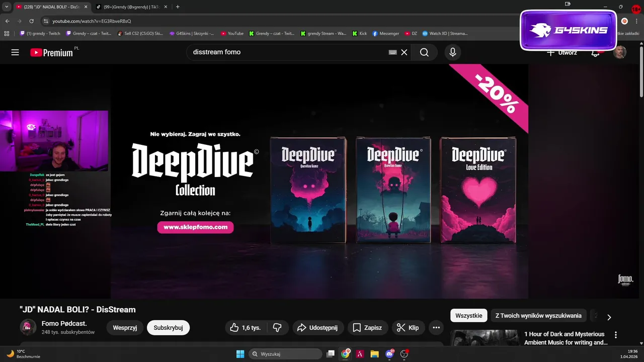Screen dimensions: 644x362
Task: Open the DZ bookmark
Action: coord(411,34)
